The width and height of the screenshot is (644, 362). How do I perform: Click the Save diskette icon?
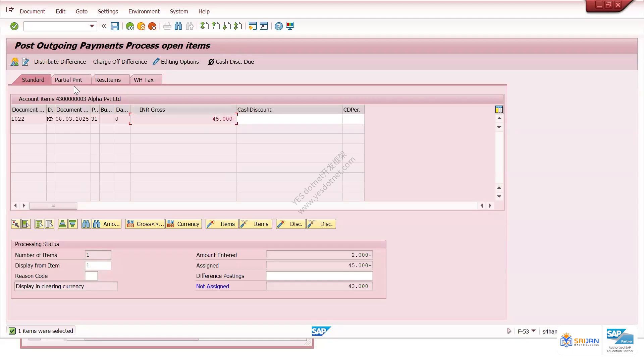coord(115,26)
